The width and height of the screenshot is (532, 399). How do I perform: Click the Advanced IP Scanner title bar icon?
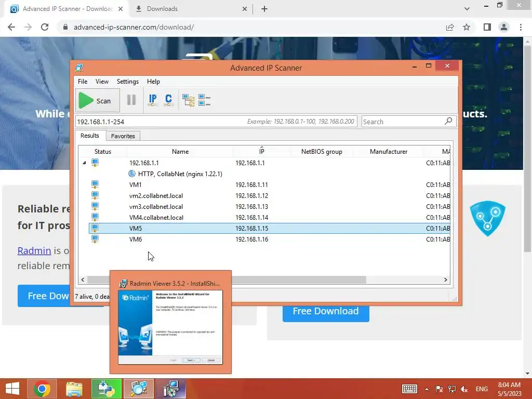[79, 68]
